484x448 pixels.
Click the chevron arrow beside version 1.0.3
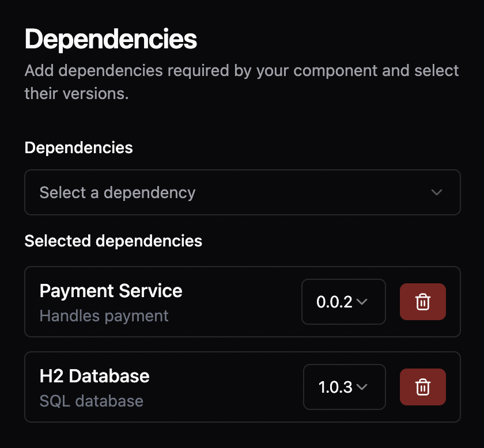(362, 386)
